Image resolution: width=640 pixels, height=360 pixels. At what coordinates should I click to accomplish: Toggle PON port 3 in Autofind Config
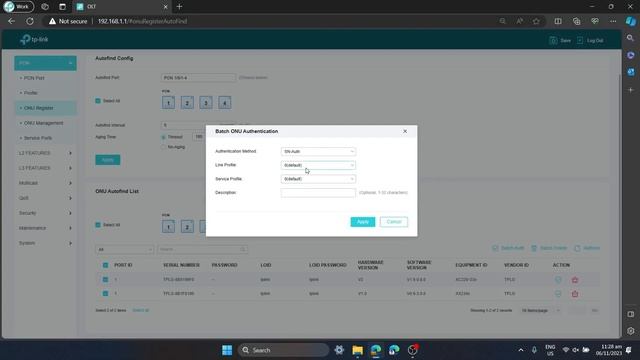click(x=206, y=103)
